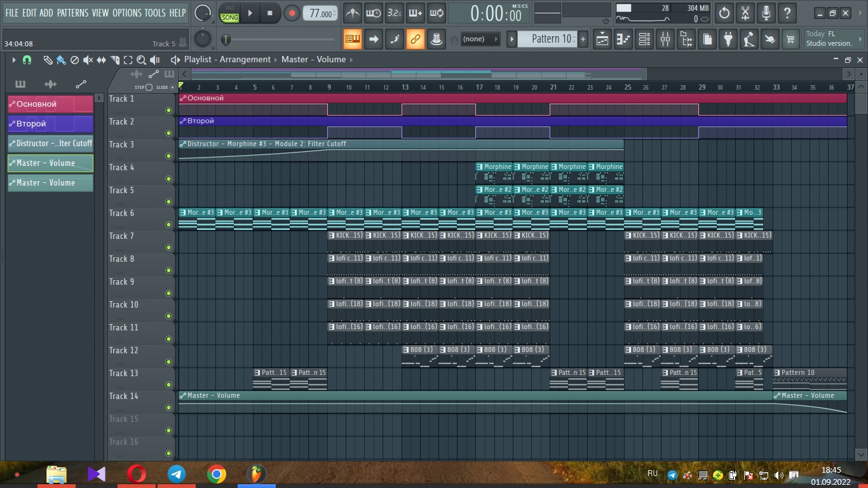Select Distructor Filter Cutoff clip in picker
The width and height of the screenshot is (868, 488).
pos(50,144)
